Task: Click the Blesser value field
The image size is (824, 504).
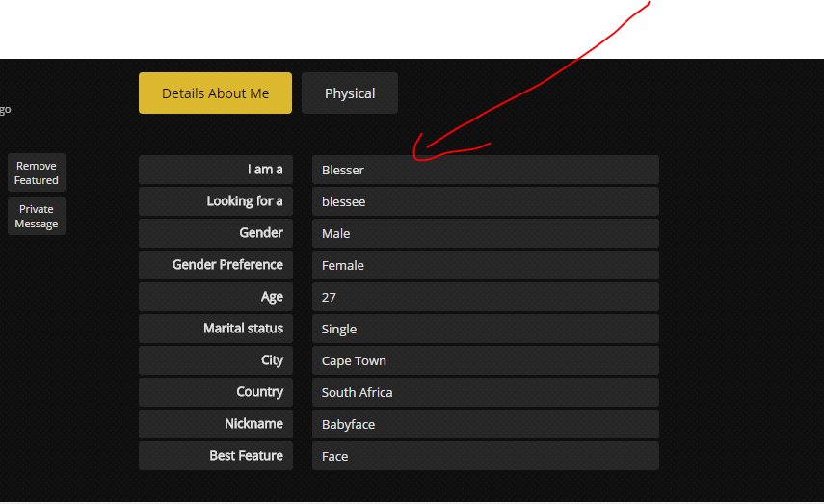Action: 485,170
